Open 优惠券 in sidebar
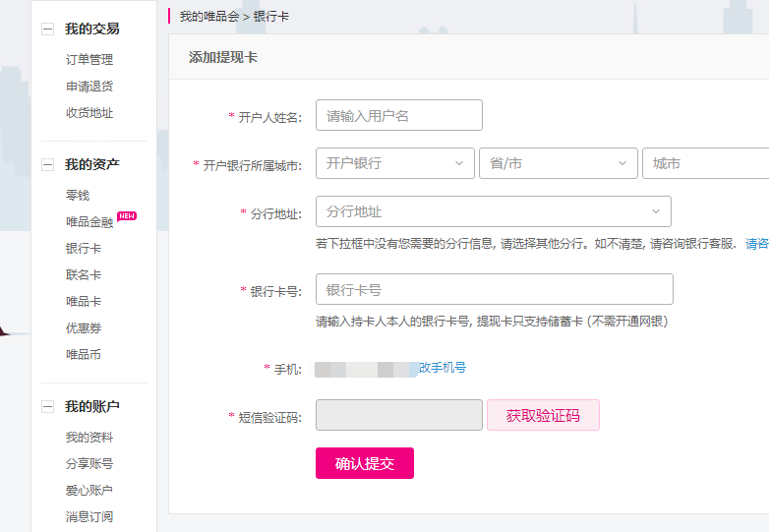769x532 pixels. click(84, 327)
